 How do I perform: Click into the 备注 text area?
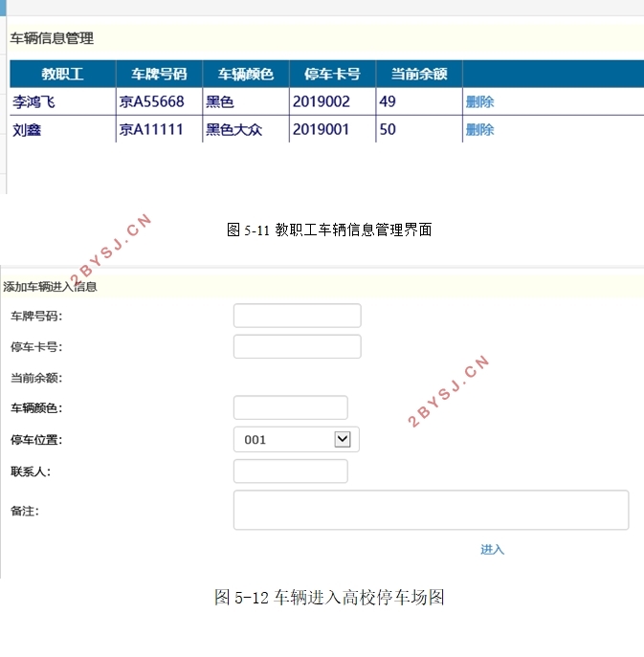coord(431,510)
